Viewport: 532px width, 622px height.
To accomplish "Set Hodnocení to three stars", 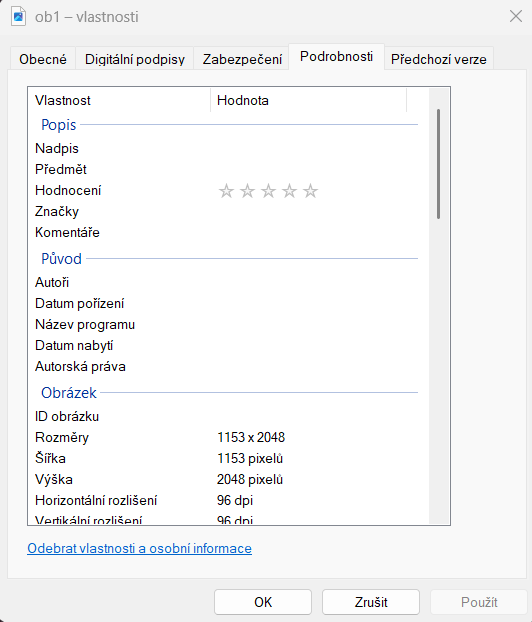I will click(x=268, y=191).
